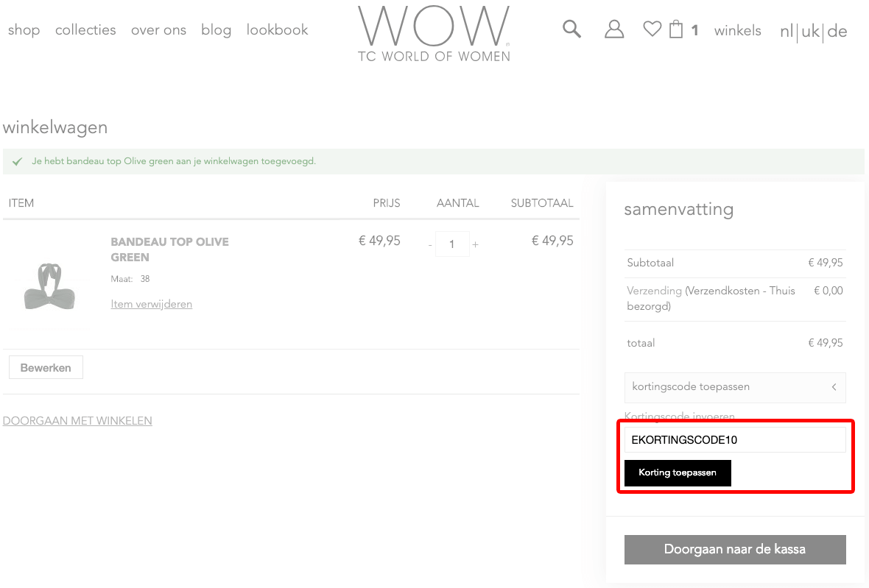Click the green success checkmark icon
The height and width of the screenshot is (588, 869).
(17, 162)
